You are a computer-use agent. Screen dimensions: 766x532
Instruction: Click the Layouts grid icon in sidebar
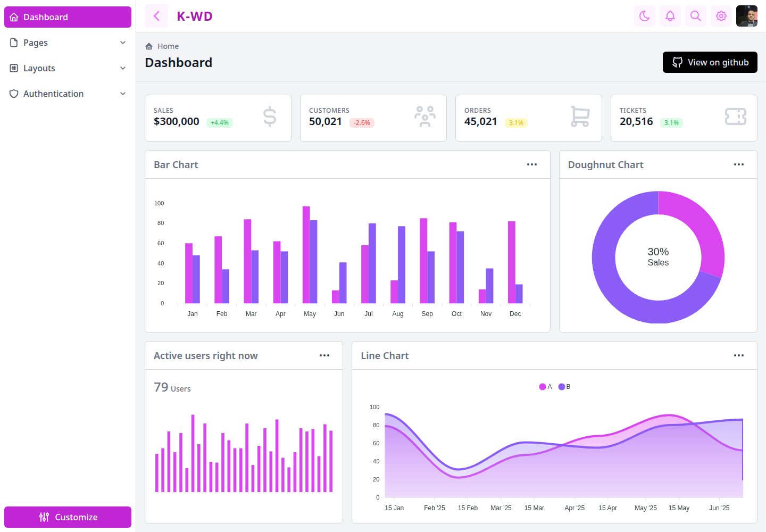coord(14,68)
